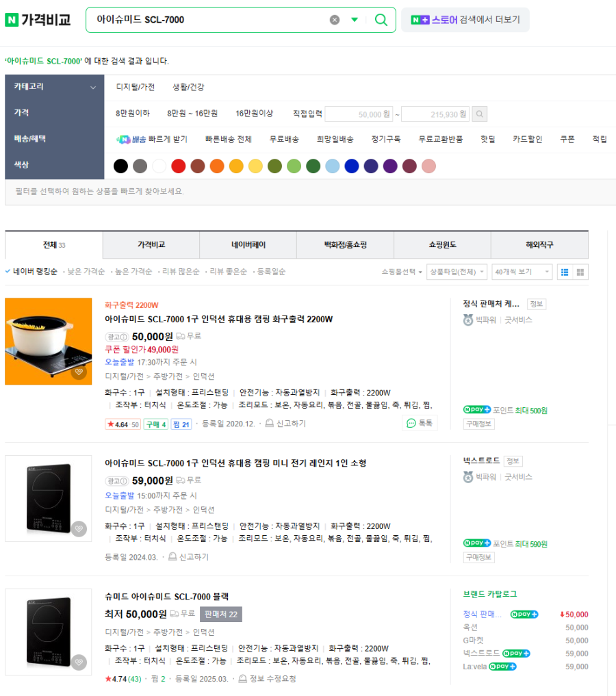Open 브랜드 카탈로그 link

tap(490, 594)
